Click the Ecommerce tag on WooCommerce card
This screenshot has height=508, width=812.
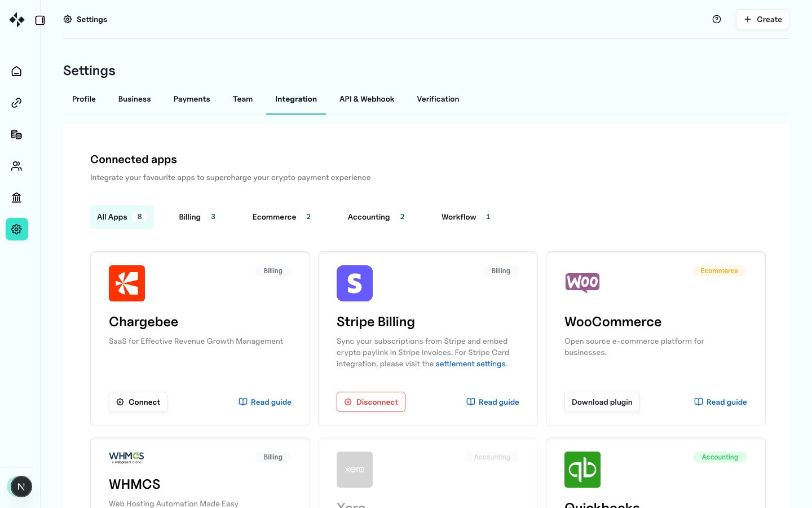[719, 271]
